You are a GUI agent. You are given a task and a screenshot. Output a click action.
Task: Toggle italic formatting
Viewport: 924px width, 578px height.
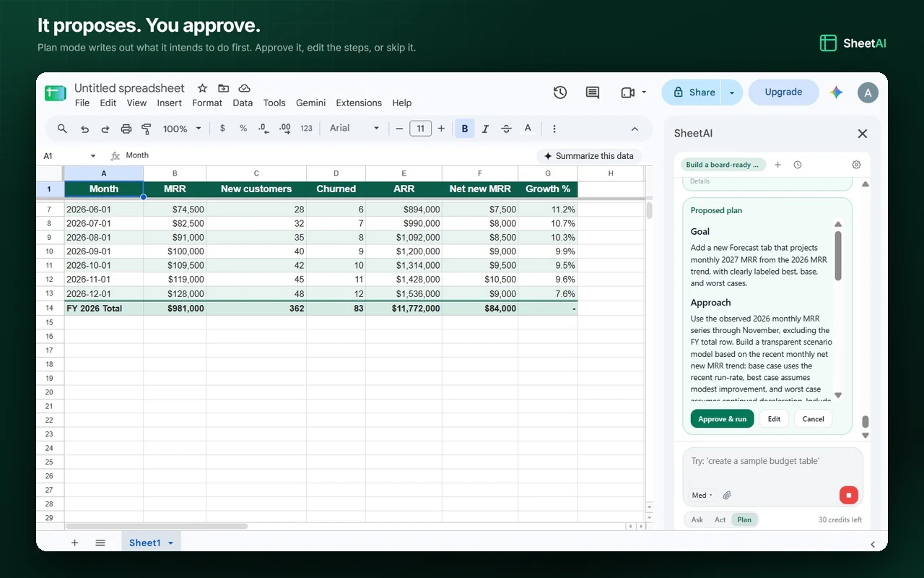(x=485, y=129)
